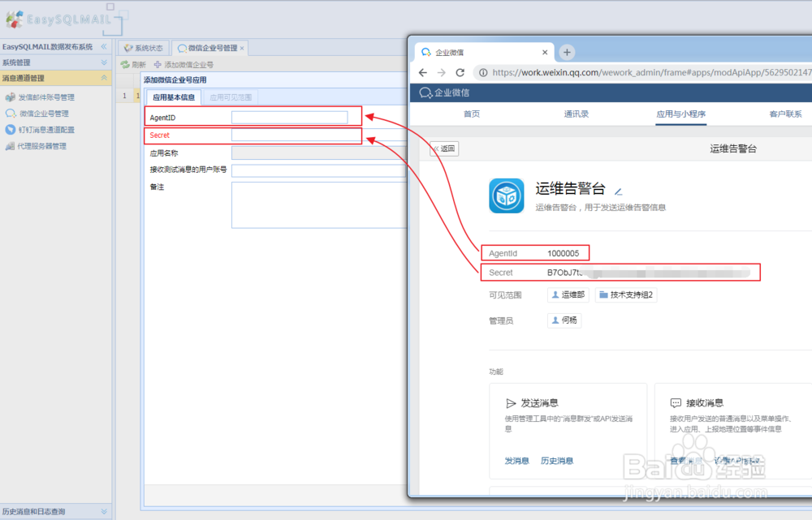Click into the 备注 text area
Image resolution: width=812 pixels, height=520 pixels.
pyautogui.click(x=319, y=205)
